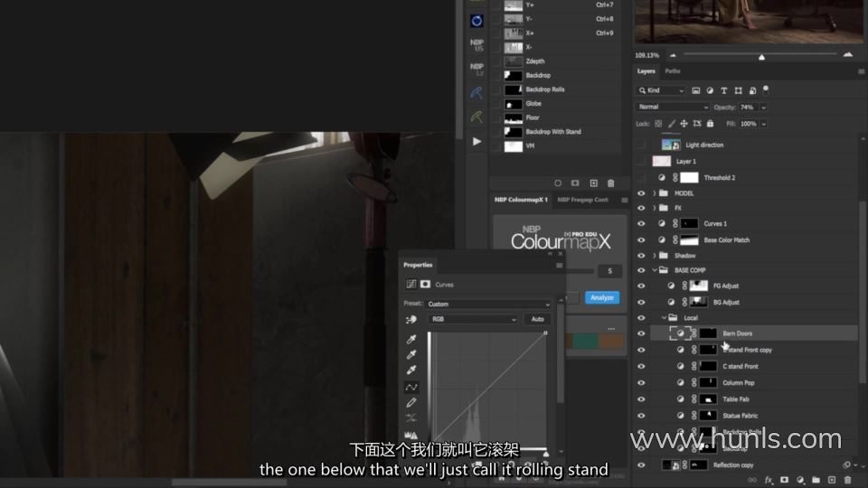The image size is (868, 488).
Task: Click the lock all padlock icon
Action: [711, 124]
